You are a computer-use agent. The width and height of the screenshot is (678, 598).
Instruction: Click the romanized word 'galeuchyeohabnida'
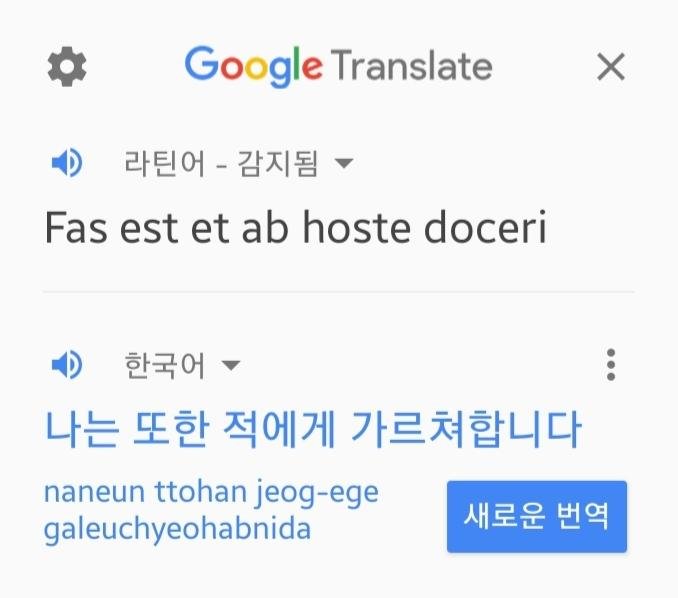(177, 531)
